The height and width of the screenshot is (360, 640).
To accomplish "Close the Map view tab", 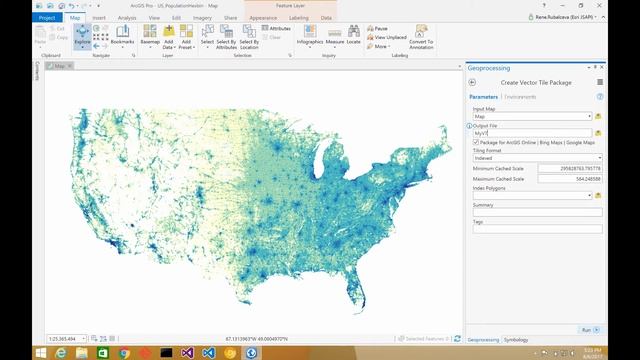I will click(70, 66).
